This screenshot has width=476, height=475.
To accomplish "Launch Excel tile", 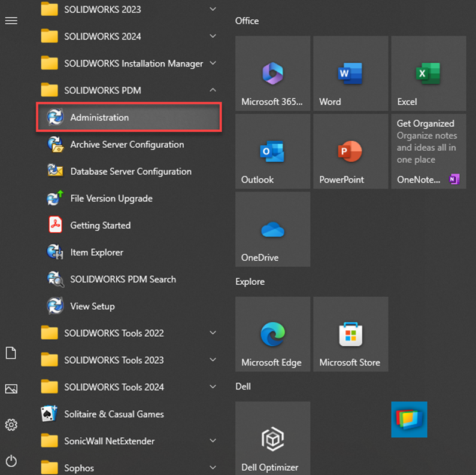I will point(429,74).
